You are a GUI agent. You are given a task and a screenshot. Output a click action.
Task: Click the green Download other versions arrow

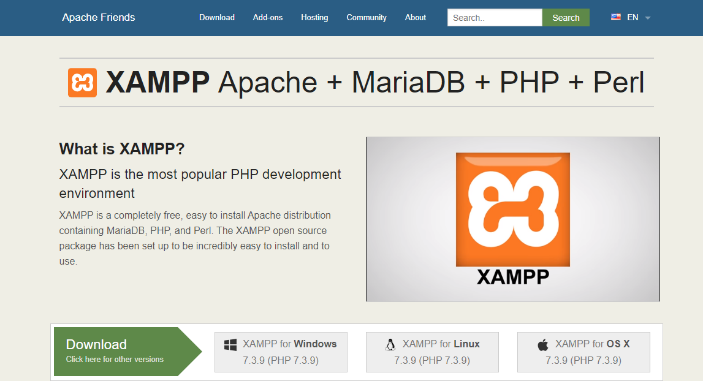click(128, 351)
